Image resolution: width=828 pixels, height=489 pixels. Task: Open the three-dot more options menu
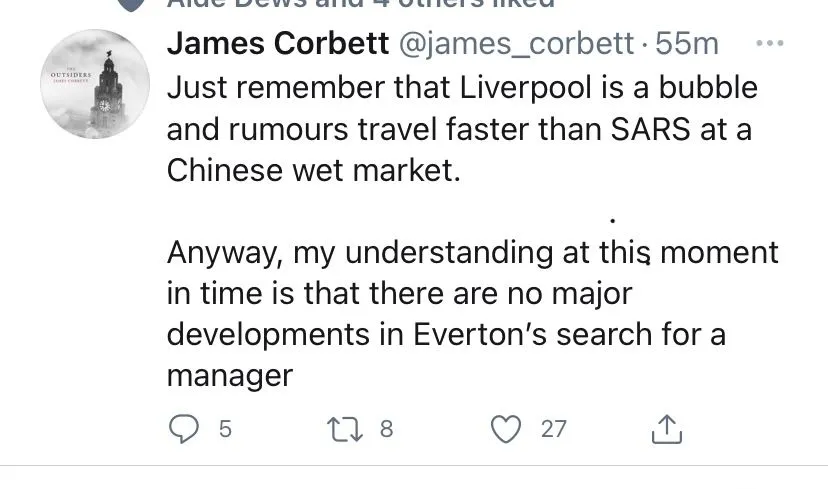(770, 44)
